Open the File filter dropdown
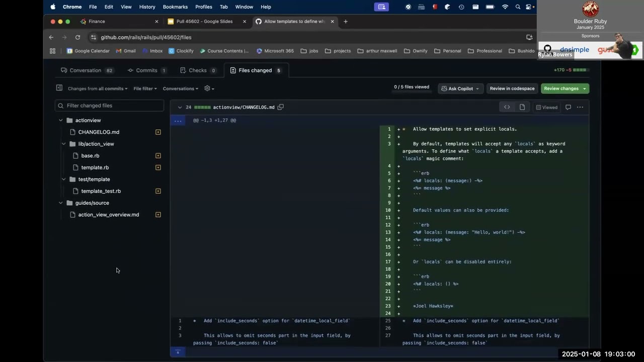Image resolution: width=644 pixels, height=362 pixels. (145, 88)
